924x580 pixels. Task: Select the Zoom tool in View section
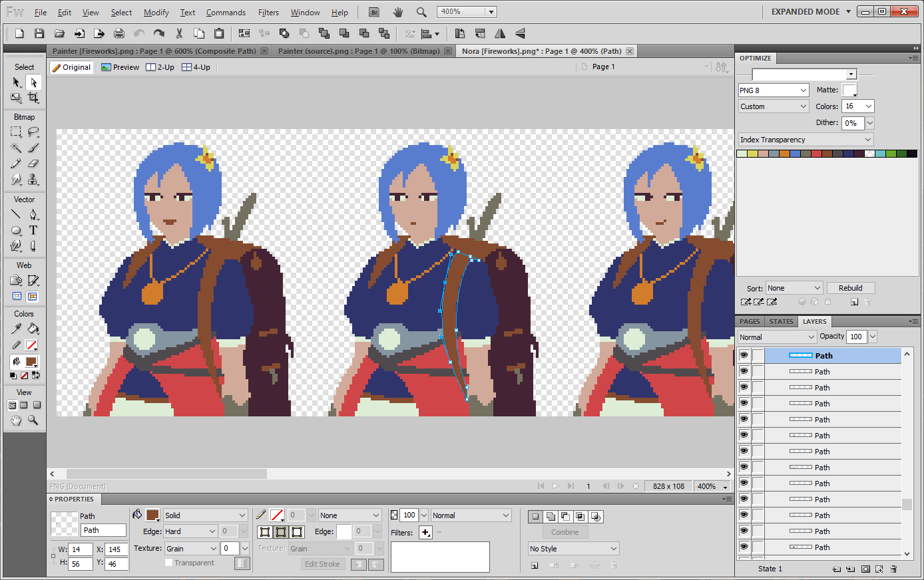click(x=33, y=420)
